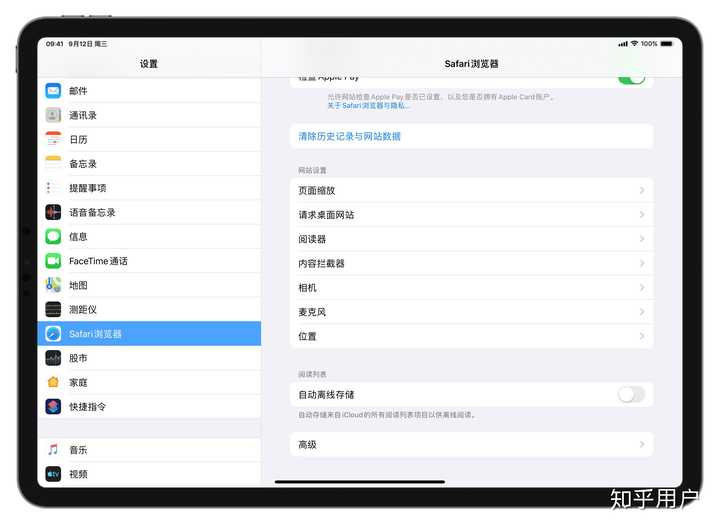
Task: Tap 页面缩放 label
Action: point(317,190)
